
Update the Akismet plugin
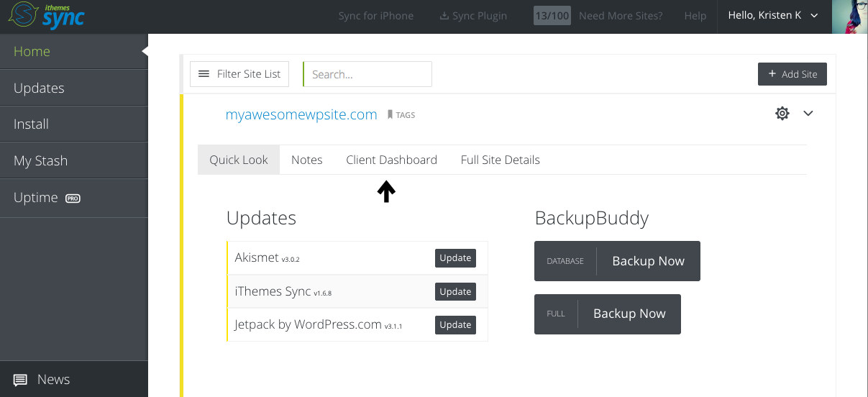click(455, 258)
